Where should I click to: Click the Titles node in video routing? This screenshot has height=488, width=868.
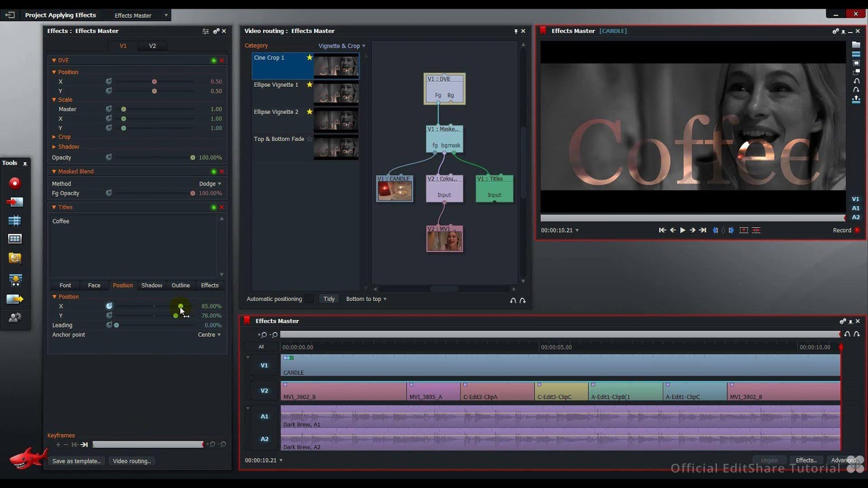[494, 189]
